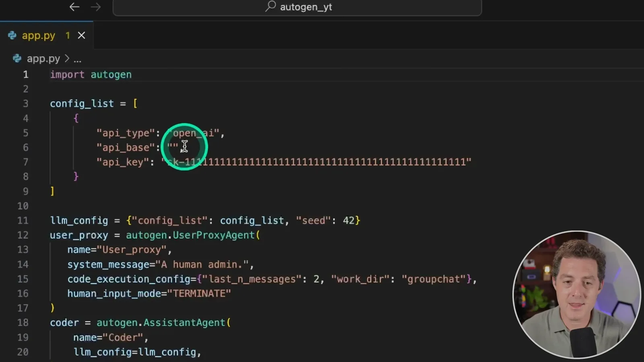
Task: Click the 'import autogen' line
Action: pyautogui.click(x=91, y=74)
